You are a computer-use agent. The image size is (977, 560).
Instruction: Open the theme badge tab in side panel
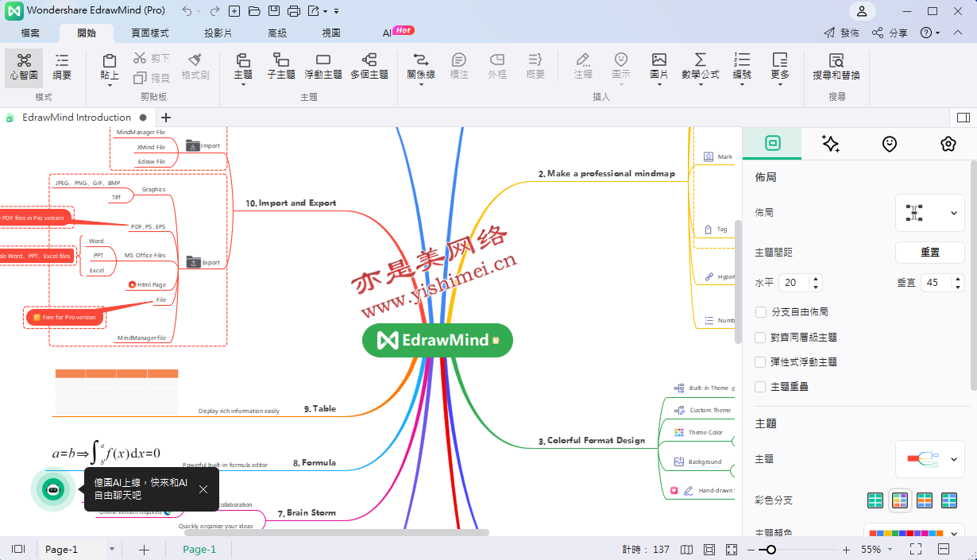click(948, 144)
